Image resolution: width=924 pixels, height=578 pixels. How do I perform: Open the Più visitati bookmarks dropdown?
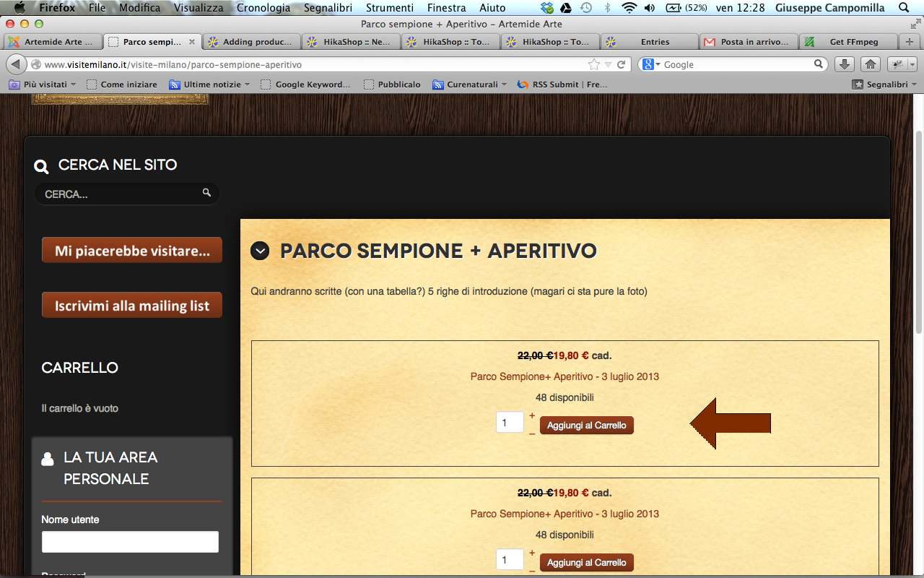pos(43,85)
